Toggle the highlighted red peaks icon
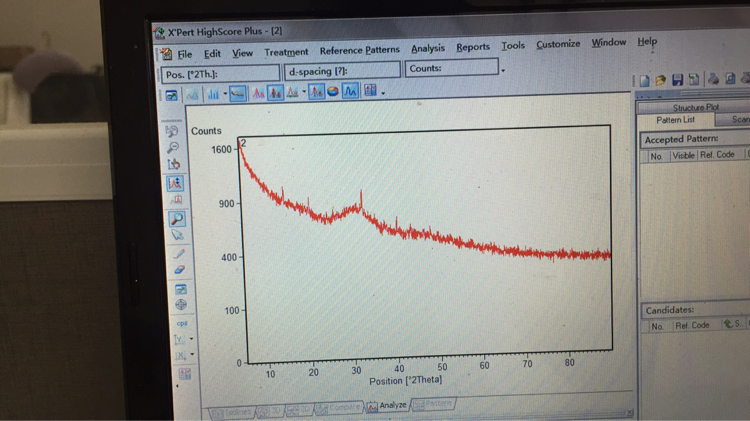 (276, 92)
